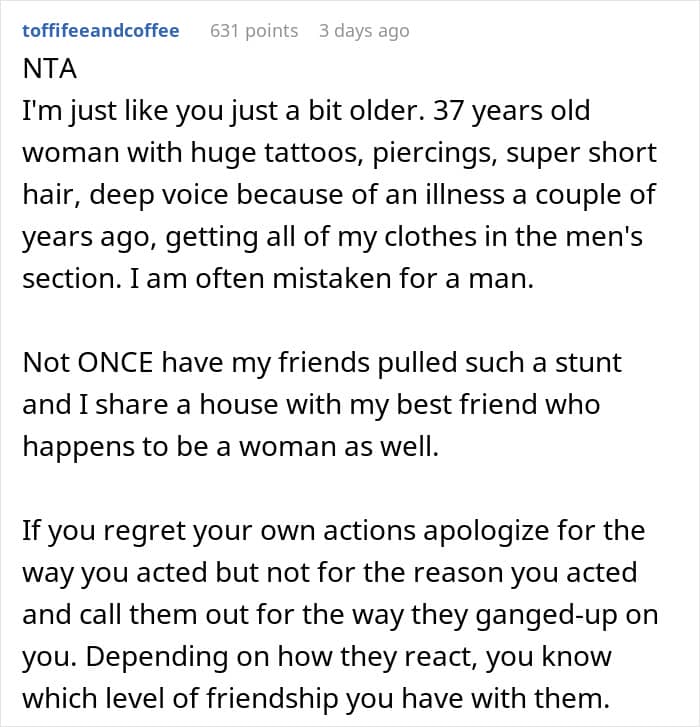
Task: Click the 631 points score
Action: click(x=254, y=31)
